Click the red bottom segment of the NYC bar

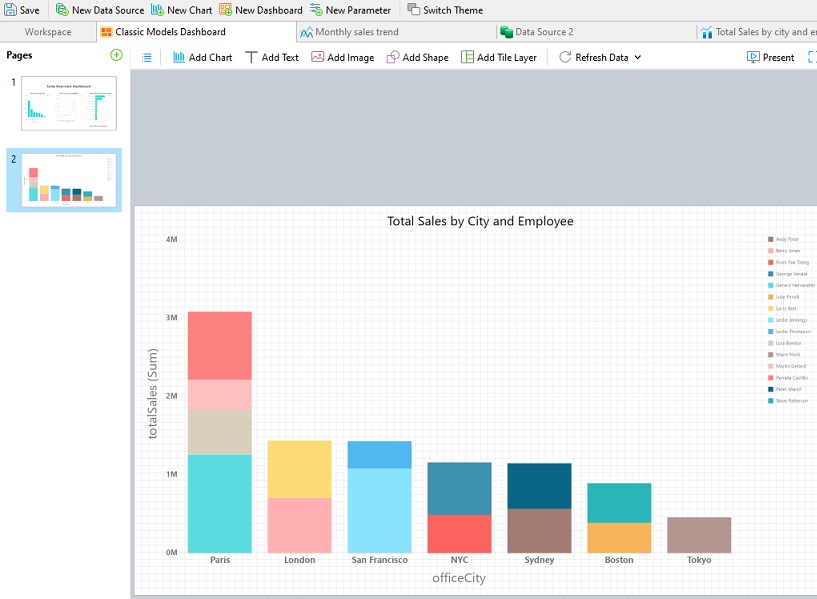coord(459,534)
